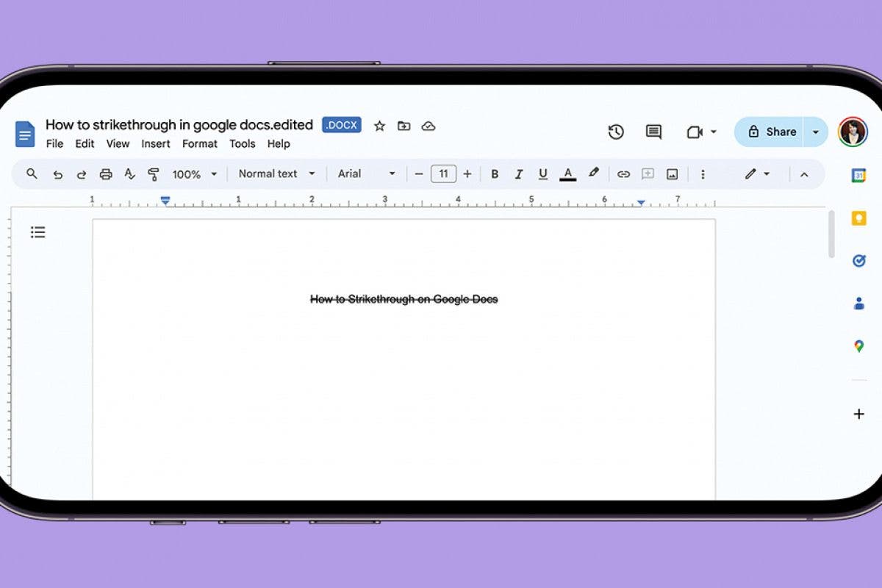Open the Normal text style dropdown
Screen dimensions: 882x588
point(277,173)
